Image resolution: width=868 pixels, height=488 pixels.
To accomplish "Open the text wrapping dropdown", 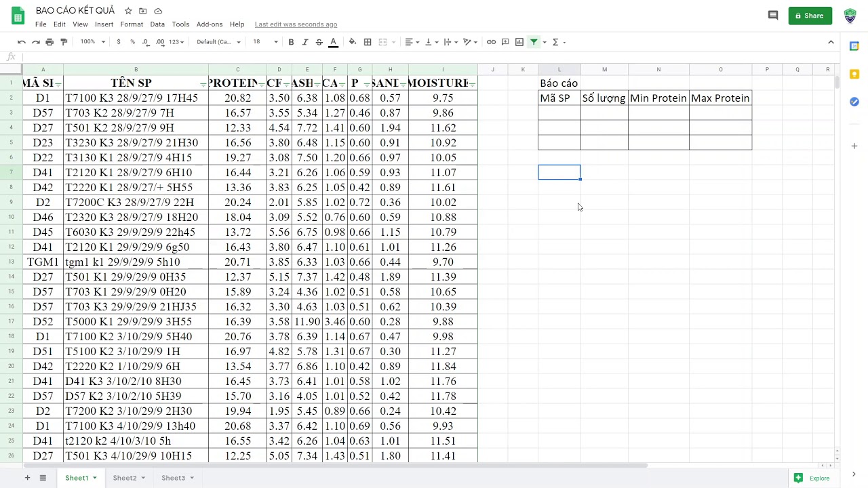I will click(x=450, y=42).
